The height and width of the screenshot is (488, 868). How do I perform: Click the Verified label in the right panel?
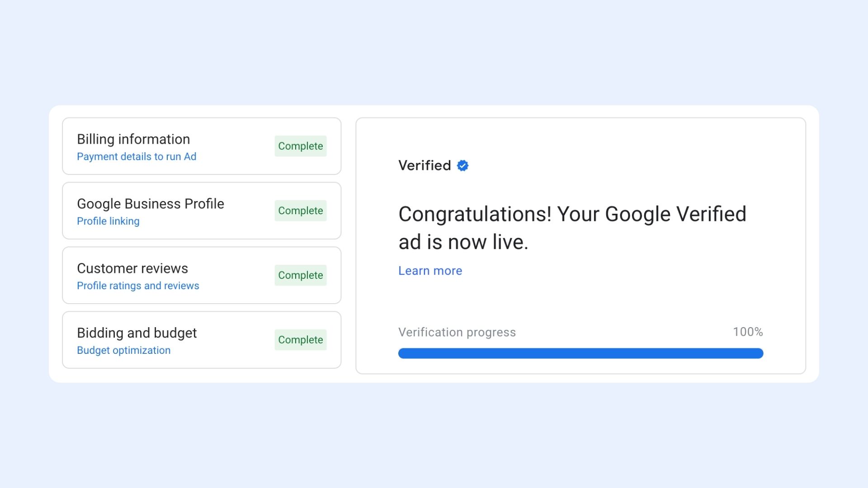(x=424, y=165)
